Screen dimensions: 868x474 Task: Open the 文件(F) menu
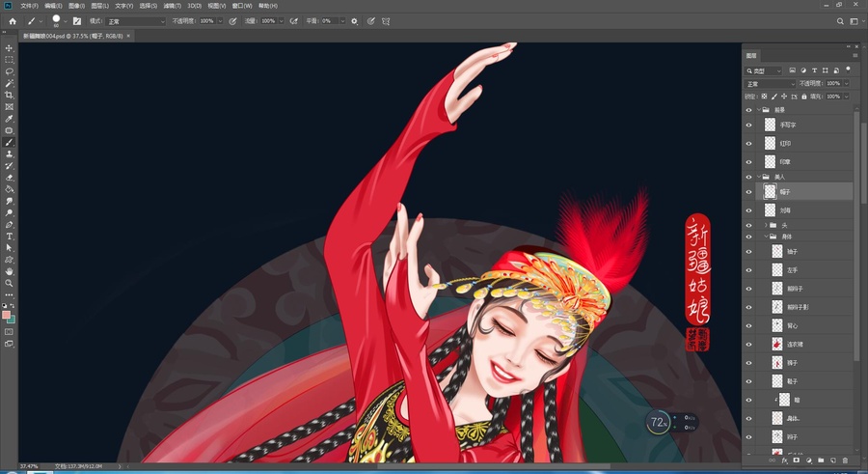(29, 6)
